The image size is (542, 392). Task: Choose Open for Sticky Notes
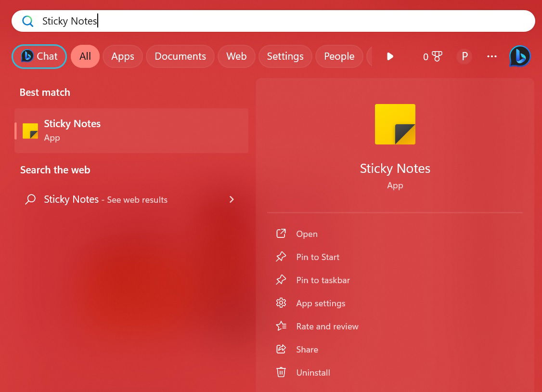(x=307, y=234)
